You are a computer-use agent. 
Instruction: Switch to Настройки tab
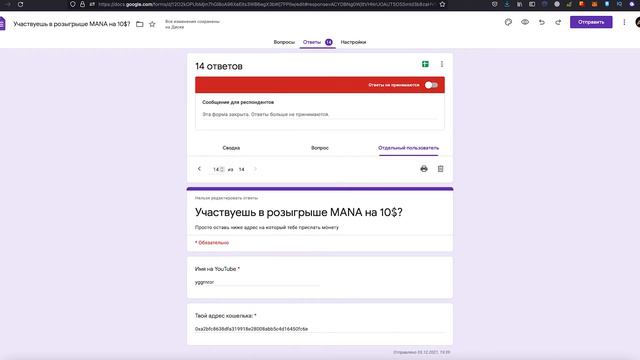(x=353, y=42)
